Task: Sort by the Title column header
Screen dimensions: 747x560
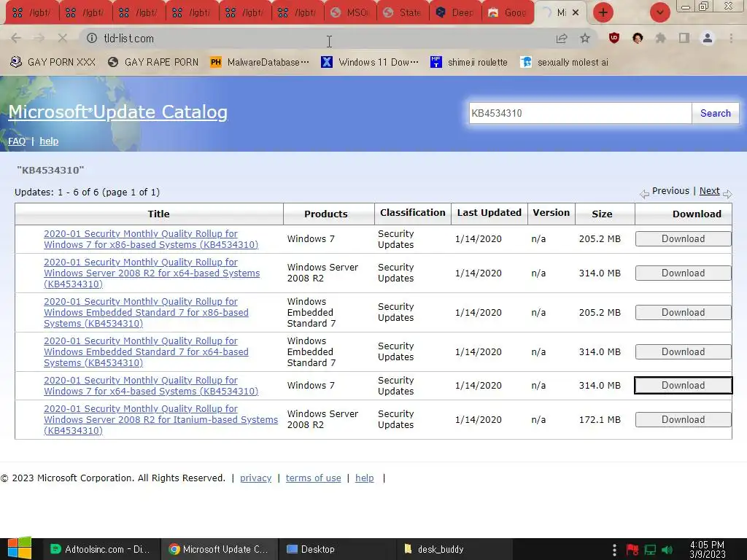Action: click(x=158, y=214)
